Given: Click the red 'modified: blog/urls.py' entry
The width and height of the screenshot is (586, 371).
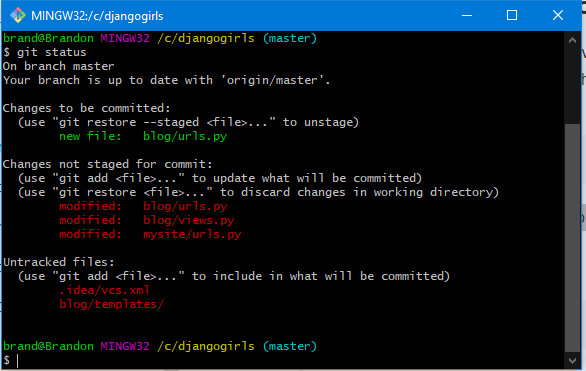Looking at the screenshot, I should (x=143, y=206).
